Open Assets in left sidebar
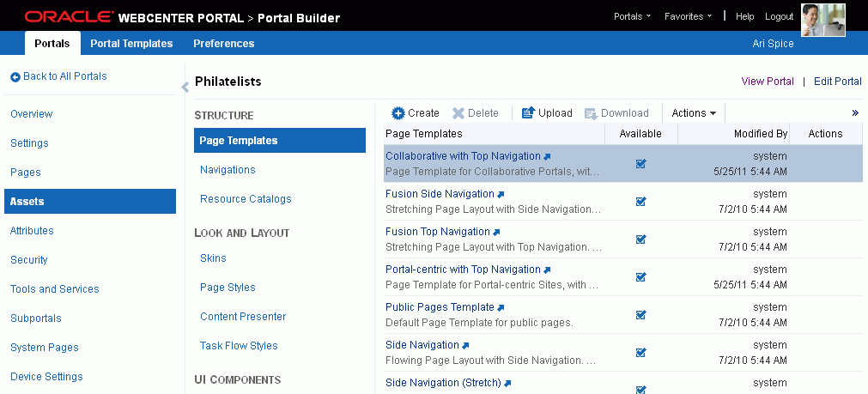 coord(90,202)
